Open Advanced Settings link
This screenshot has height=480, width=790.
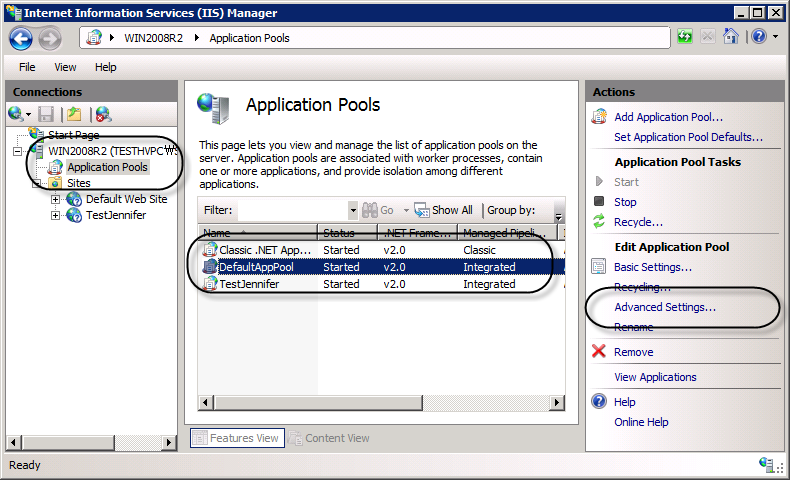coord(665,307)
